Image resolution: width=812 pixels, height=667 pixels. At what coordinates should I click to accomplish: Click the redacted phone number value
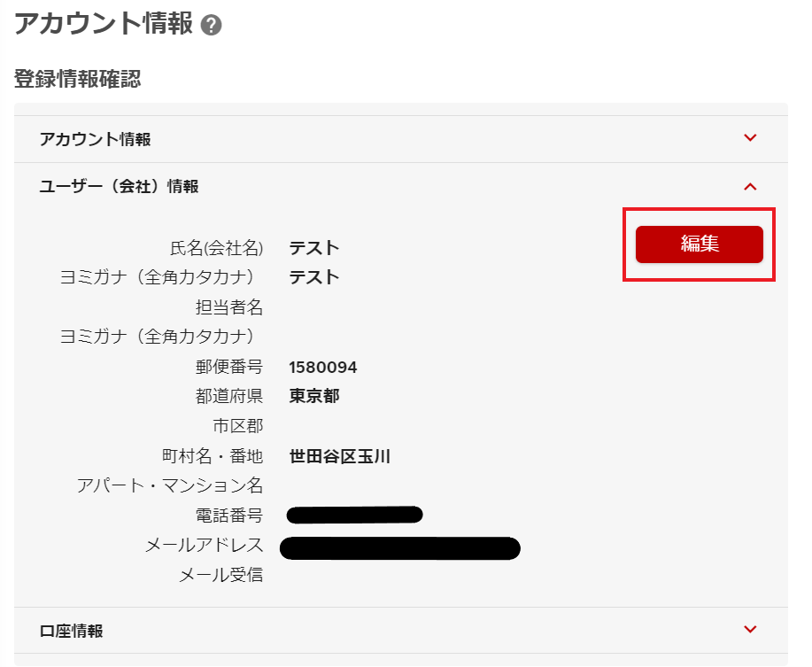pos(355,515)
